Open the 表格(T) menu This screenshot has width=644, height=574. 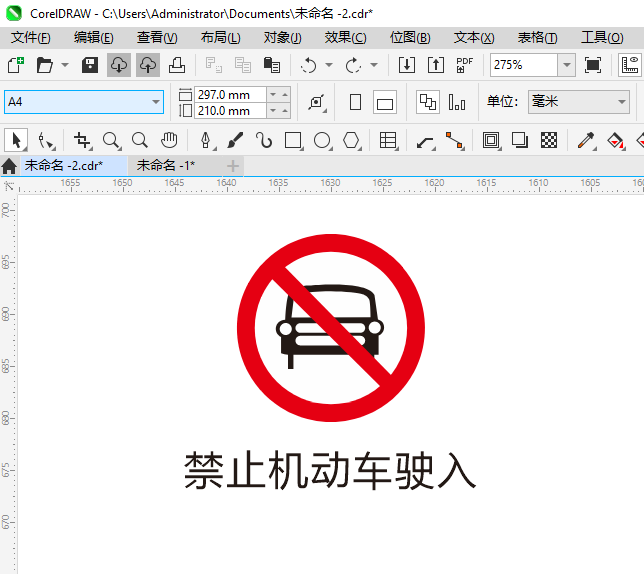537,38
